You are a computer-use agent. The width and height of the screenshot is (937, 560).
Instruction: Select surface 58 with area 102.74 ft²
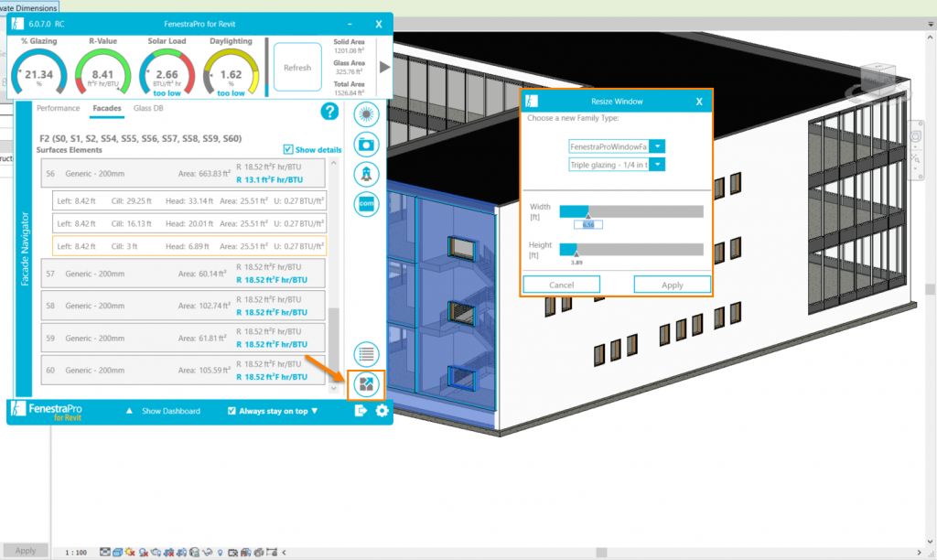[183, 306]
